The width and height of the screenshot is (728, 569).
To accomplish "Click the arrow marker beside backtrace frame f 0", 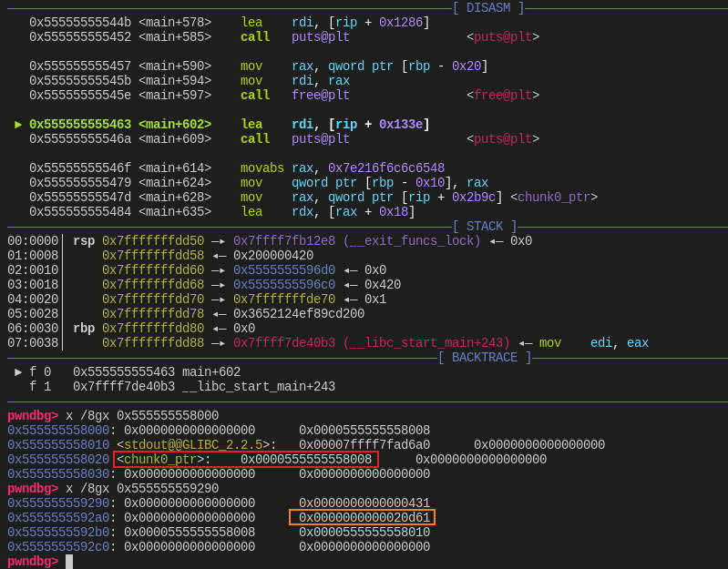I will [x=18, y=372].
